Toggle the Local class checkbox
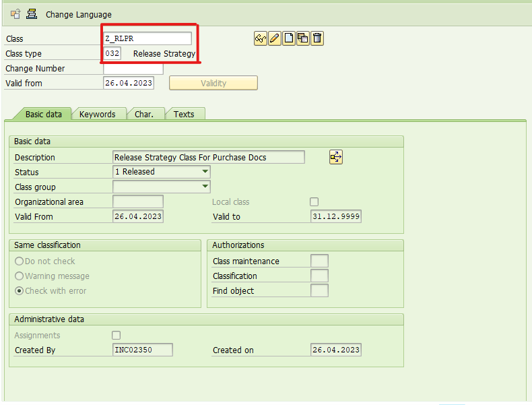 pyautogui.click(x=314, y=202)
